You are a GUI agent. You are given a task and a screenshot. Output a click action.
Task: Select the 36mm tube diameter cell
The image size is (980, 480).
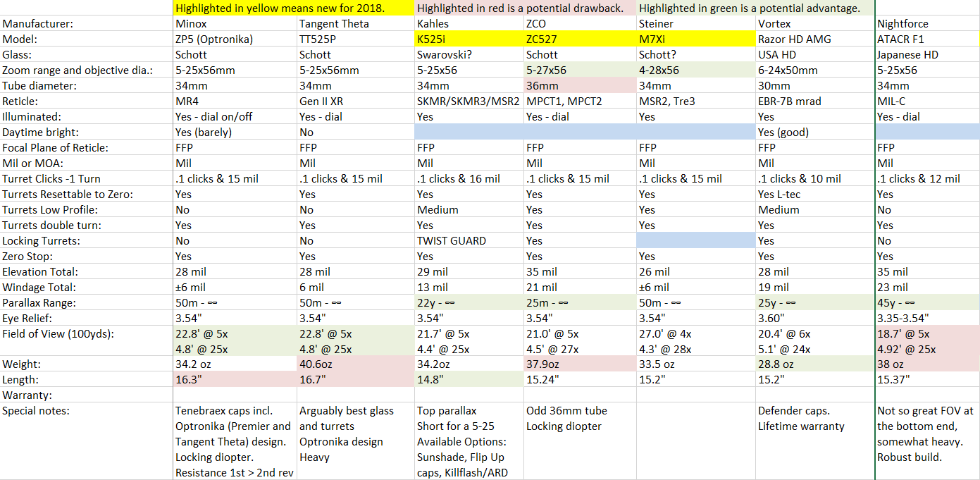(542, 86)
